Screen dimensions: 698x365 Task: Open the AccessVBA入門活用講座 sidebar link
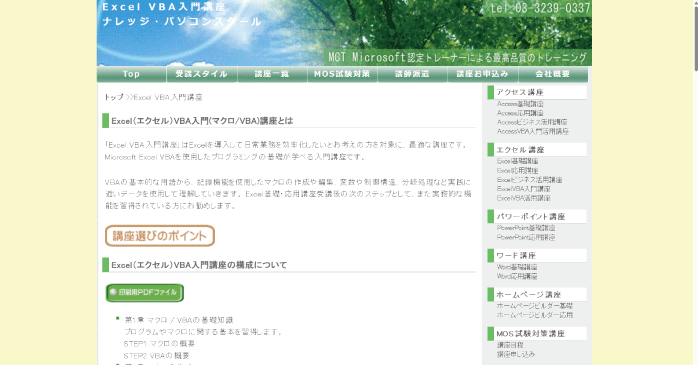[x=533, y=131]
